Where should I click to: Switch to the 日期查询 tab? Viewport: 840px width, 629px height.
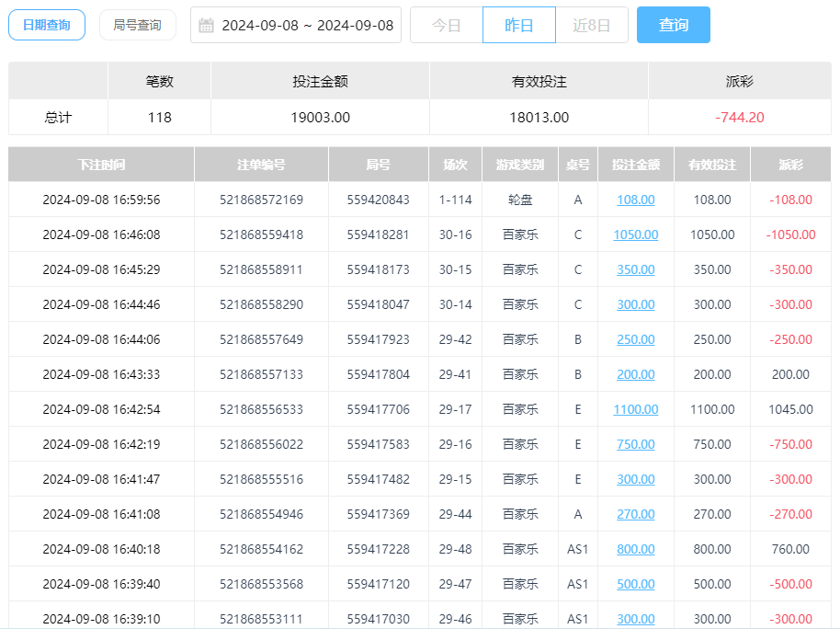coord(46,25)
